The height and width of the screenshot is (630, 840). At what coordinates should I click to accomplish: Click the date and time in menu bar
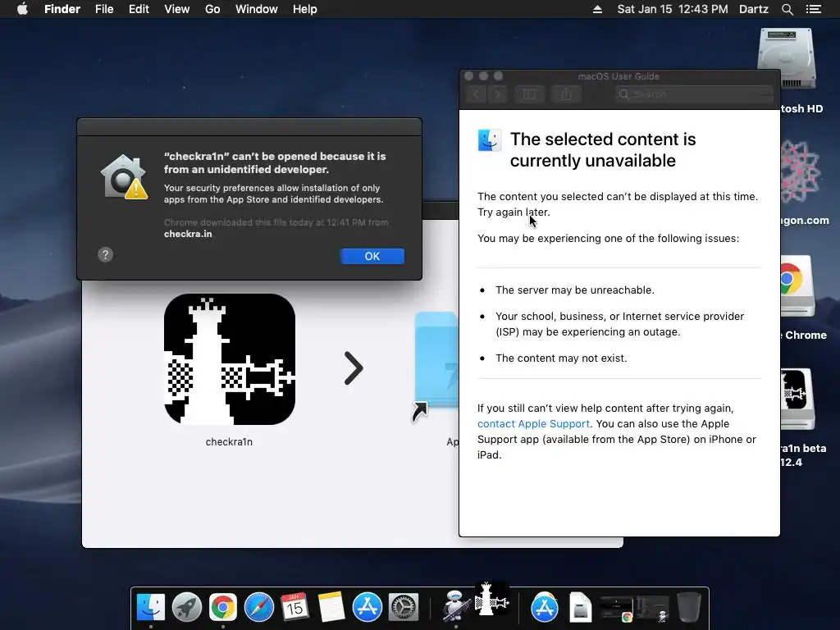coord(673,9)
